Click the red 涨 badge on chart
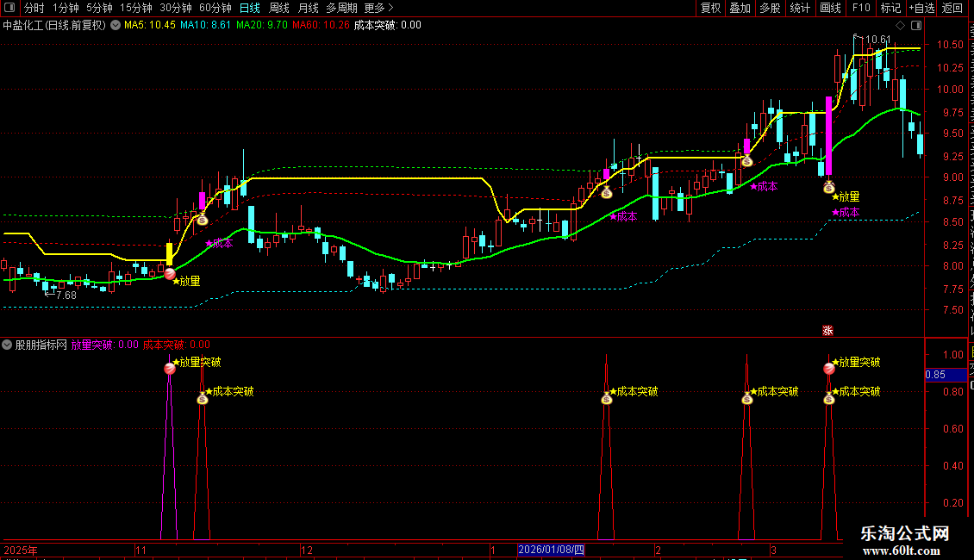Viewport: 974px width, 560px height. click(x=827, y=330)
